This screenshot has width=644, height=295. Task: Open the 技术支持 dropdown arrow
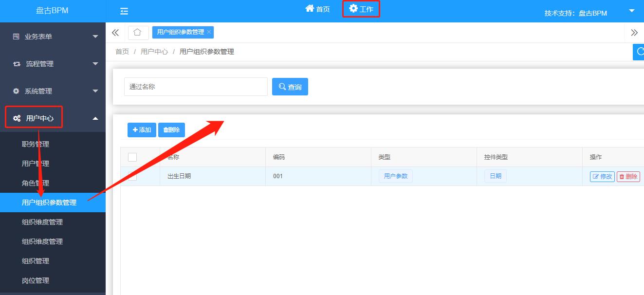632,11
